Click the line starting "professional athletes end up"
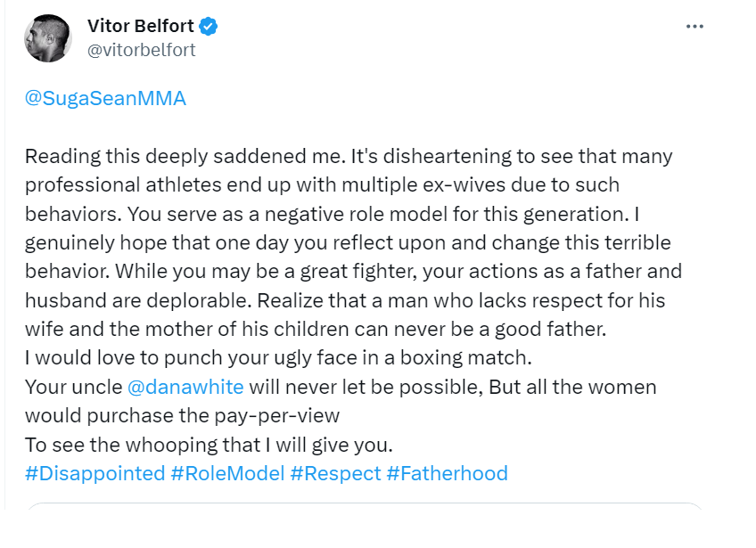The image size is (756, 548). point(321,185)
